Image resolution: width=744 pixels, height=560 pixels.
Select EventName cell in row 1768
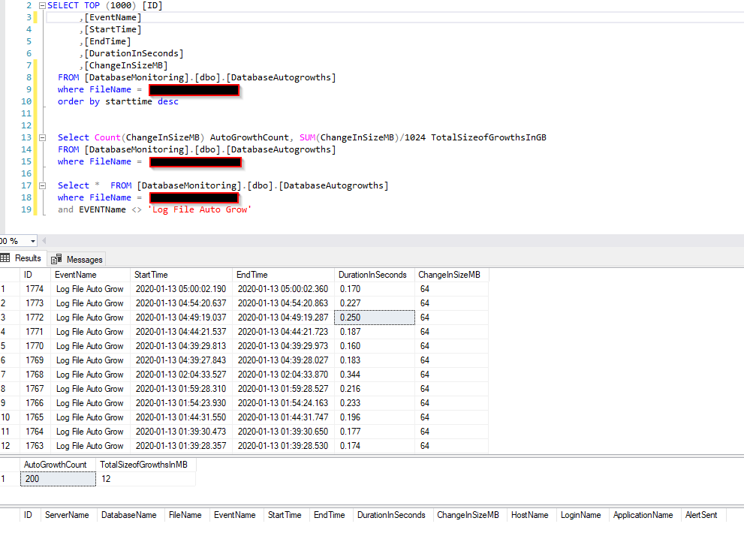tap(90, 375)
